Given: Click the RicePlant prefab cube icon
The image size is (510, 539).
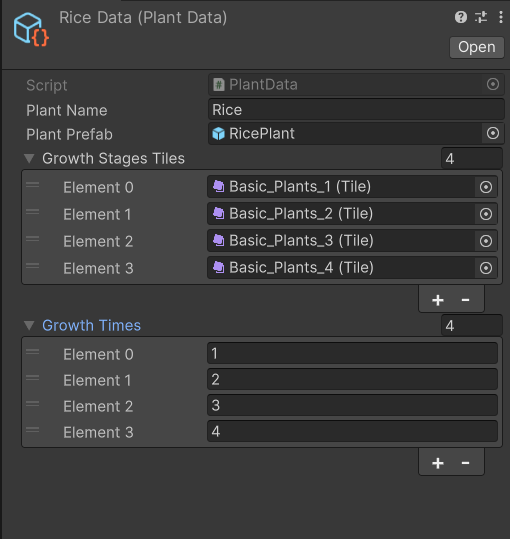Looking at the screenshot, I should pos(219,133).
